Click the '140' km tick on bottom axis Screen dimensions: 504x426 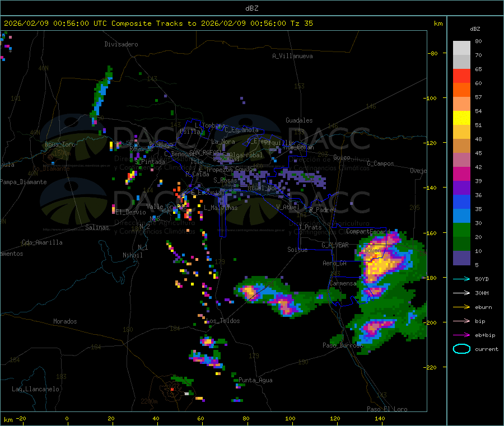[x=380, y=418]
